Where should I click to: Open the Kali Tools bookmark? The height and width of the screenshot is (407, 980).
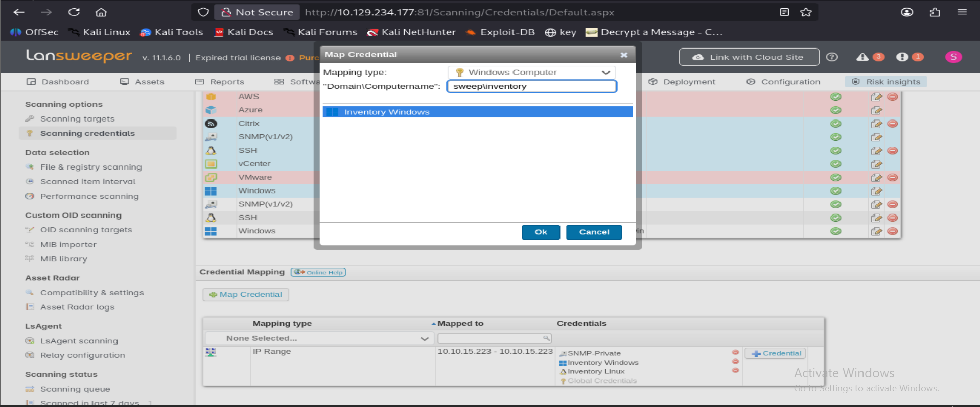point(172,32)
